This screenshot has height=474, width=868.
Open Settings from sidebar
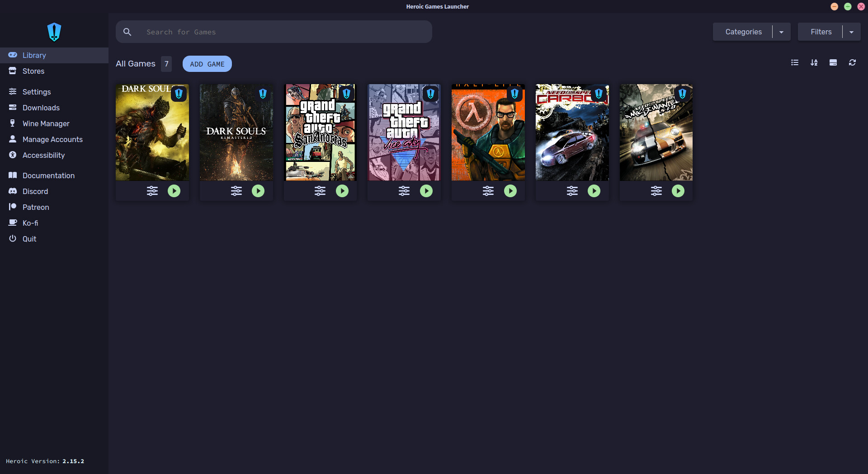tap(54, 92)
